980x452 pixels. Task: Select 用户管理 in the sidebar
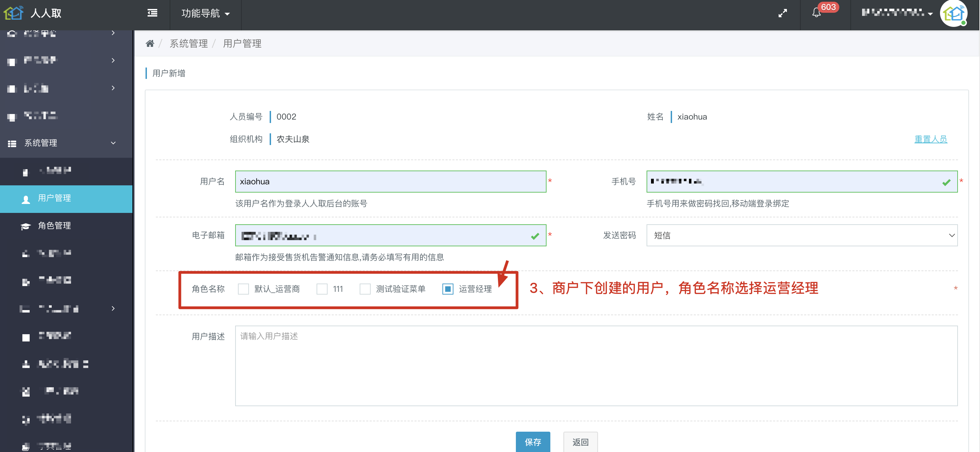click(66, 198)
